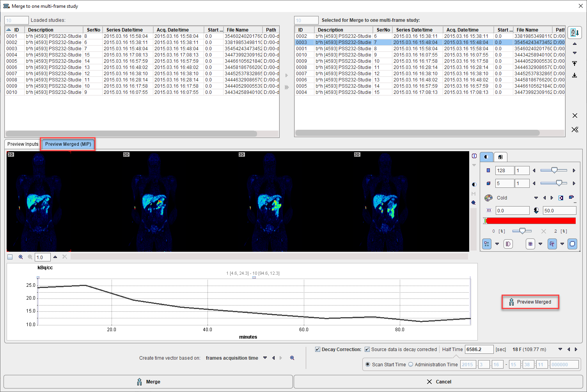Click the upper threshold 50.0 field
This screenshot has width=587, height=392.
(559, 210)
